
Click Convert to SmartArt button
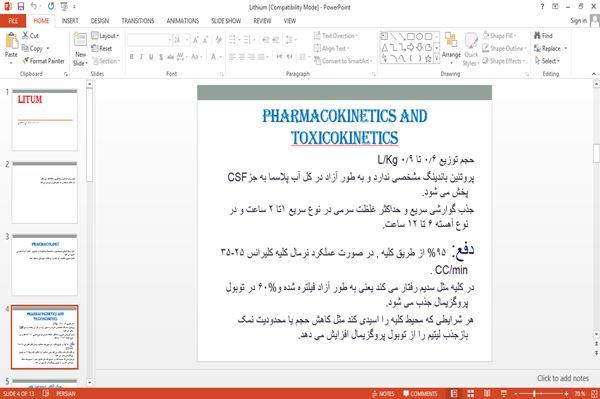click(343, 61)
